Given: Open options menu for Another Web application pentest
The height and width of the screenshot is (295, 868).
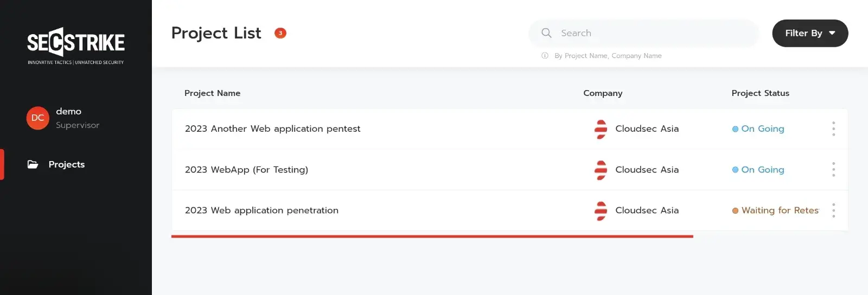Looking at the screenshot, I should click(x=833, y=129).
